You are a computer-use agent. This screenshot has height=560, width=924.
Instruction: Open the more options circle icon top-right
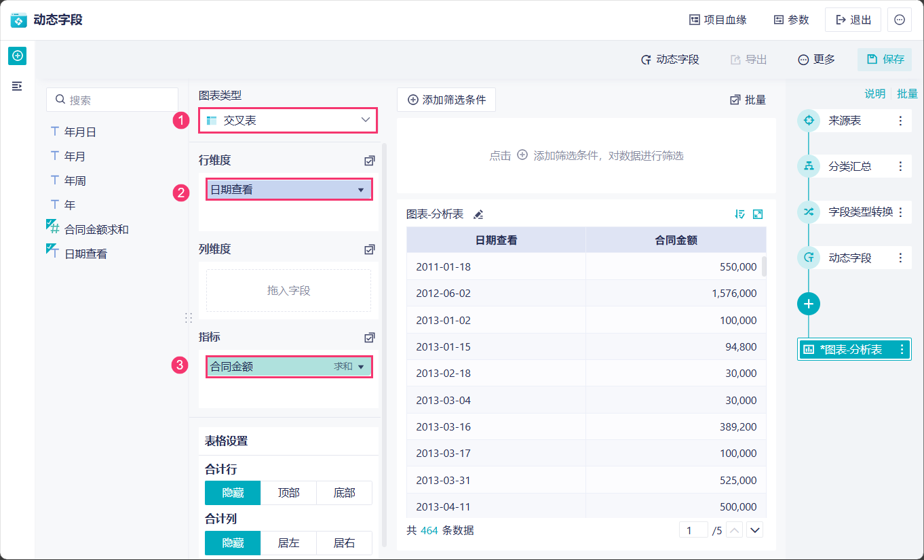900,20
